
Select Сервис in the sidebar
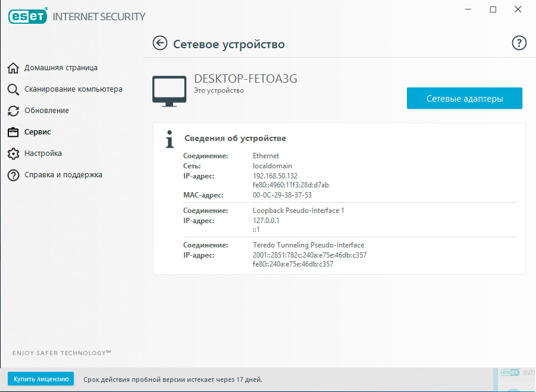pos(37,132)
